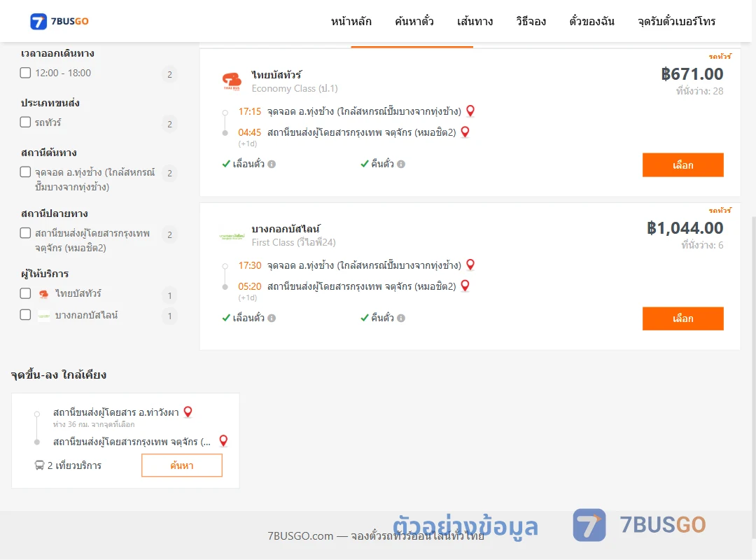Click the ฿1,044.00 price text

[x=685, y=227]
